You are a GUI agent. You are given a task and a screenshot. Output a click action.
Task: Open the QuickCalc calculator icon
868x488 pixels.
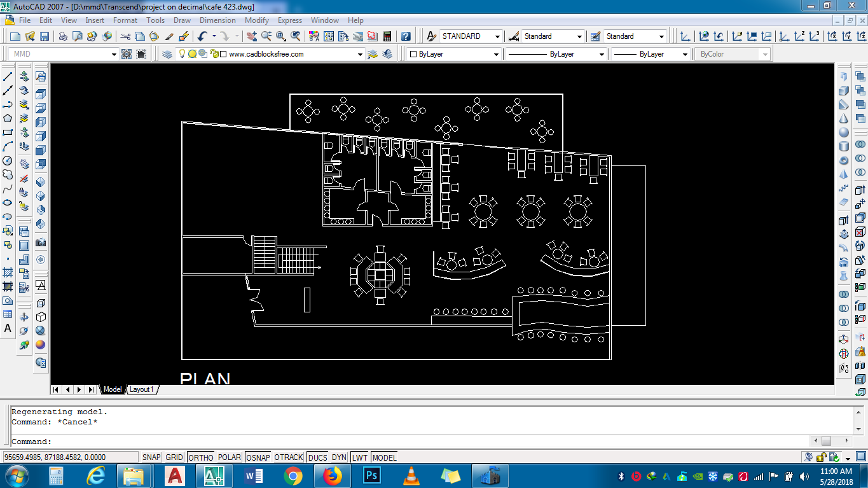point(387,37)
